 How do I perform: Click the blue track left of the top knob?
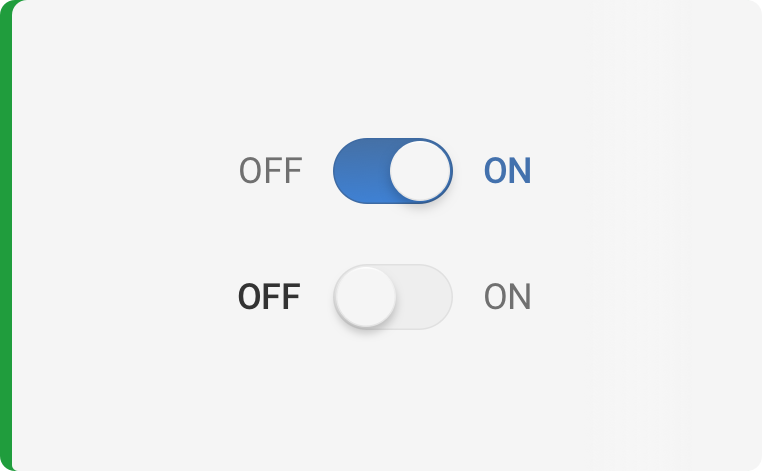pyautogui.click(x=360, y=171)
